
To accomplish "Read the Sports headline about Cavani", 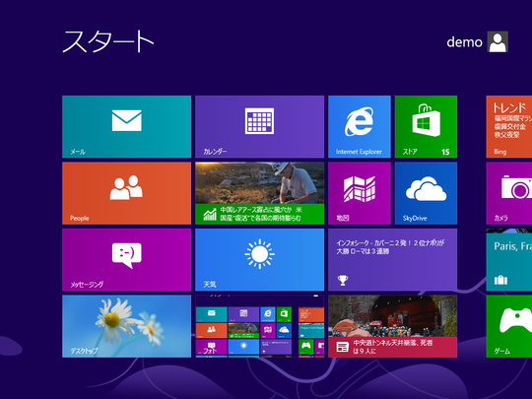I will pyautogui.click(x=390, y=247).
